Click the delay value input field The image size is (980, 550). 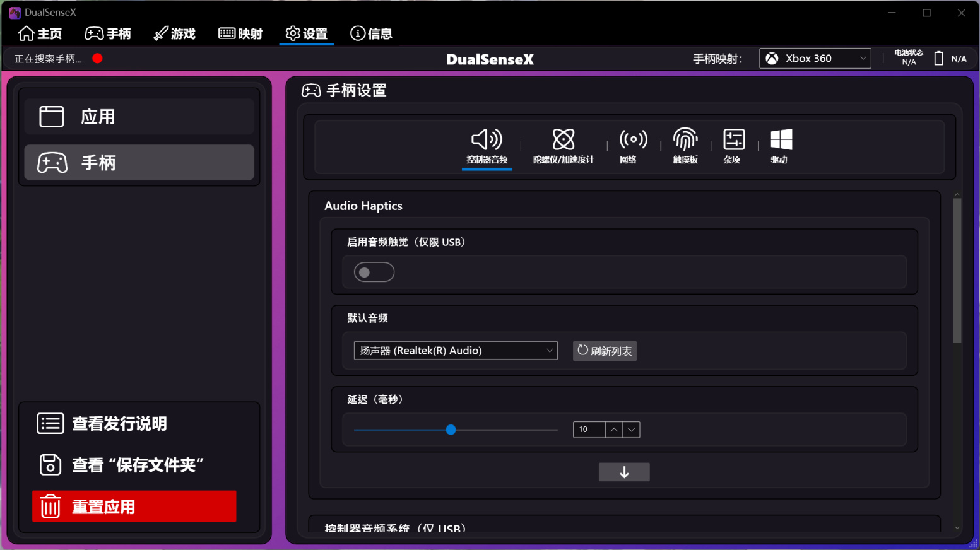tap(589, 430)
